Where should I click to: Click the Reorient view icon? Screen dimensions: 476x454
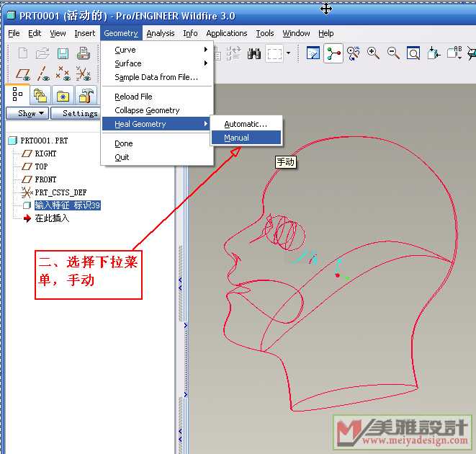(x=434, y=53)
